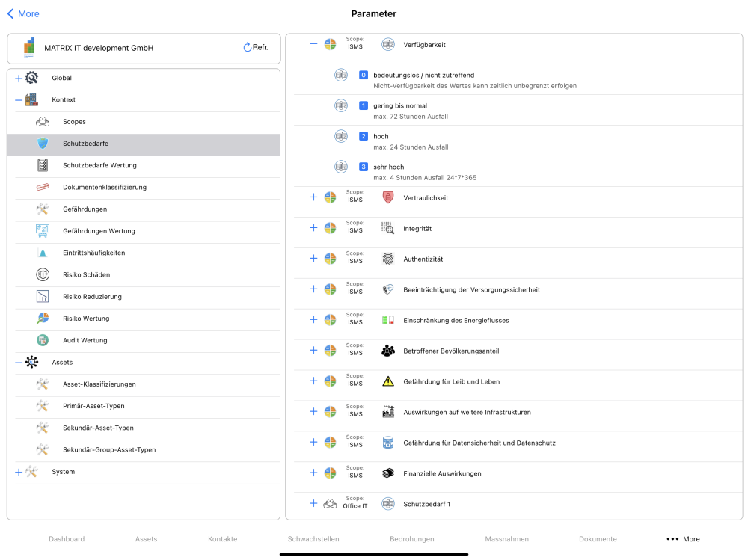Image resolution: width=748 pixels, height=560 pixels.
Task: Open the Dashboard tab
Action: coord(67,538)
